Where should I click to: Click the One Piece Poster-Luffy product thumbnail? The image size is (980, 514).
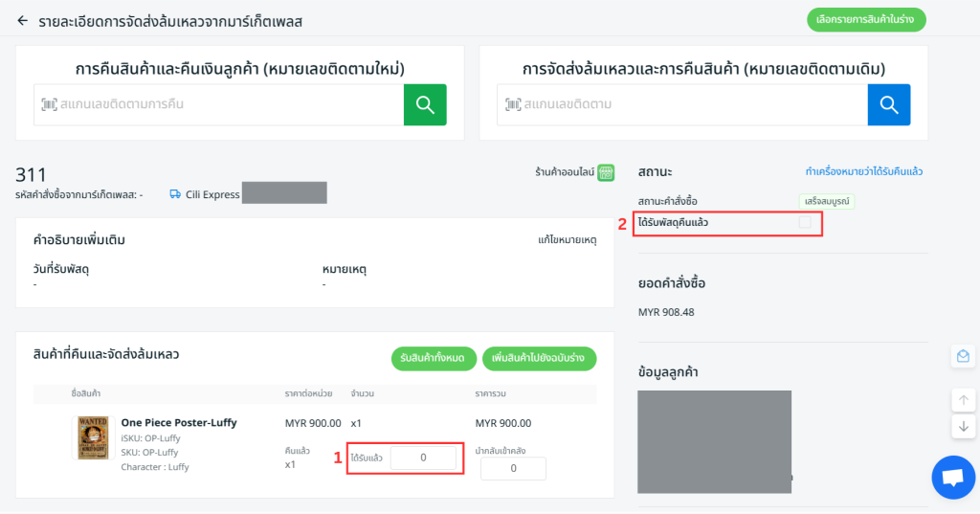point(94,438)
